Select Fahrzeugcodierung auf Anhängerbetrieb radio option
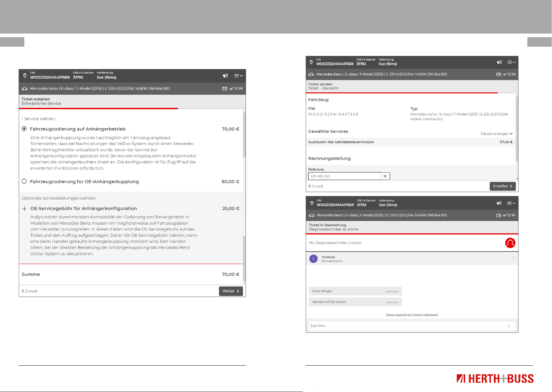The image size is (552, 392). pyautogui.click(x=24, y=129)
